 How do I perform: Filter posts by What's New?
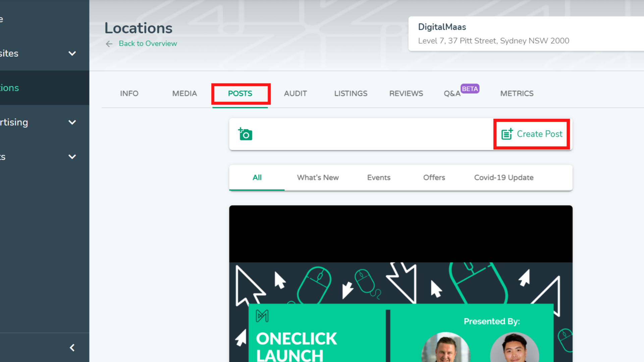click(x=318, y=177)
